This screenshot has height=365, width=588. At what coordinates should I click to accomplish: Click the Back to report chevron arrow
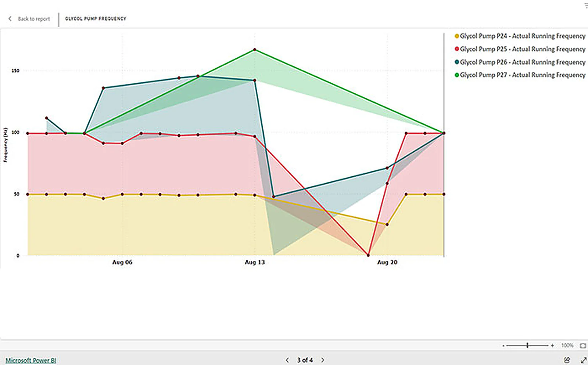10,18
